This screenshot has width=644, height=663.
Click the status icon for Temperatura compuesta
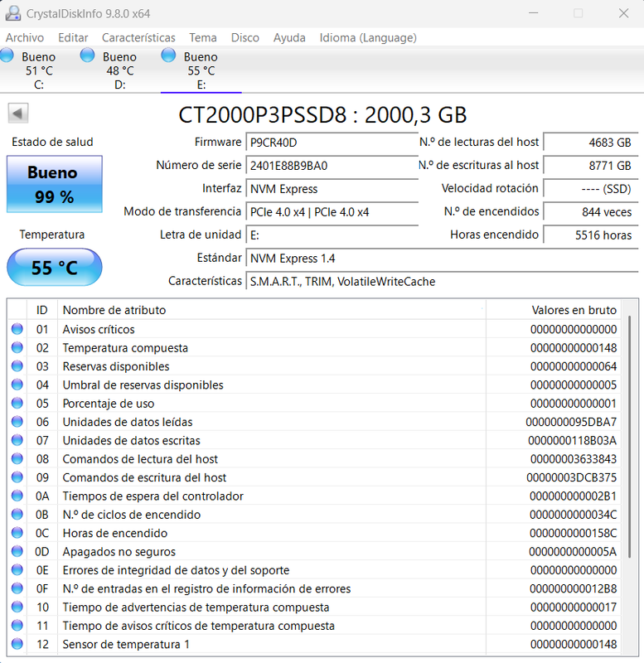pos(17,347)
